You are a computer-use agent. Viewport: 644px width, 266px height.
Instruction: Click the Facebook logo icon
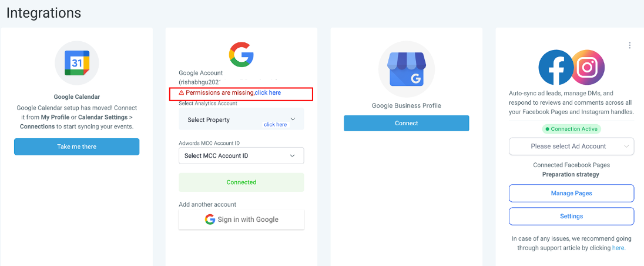pos(555,67)
